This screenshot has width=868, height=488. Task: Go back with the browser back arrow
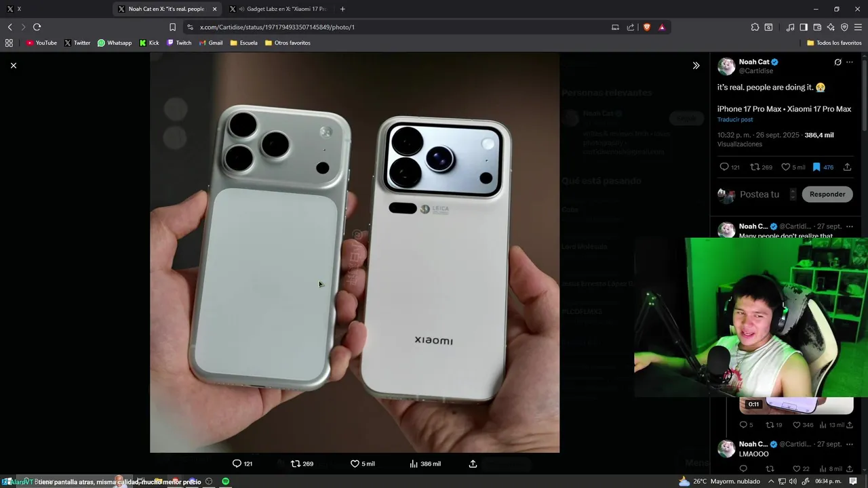coord(9,27)
